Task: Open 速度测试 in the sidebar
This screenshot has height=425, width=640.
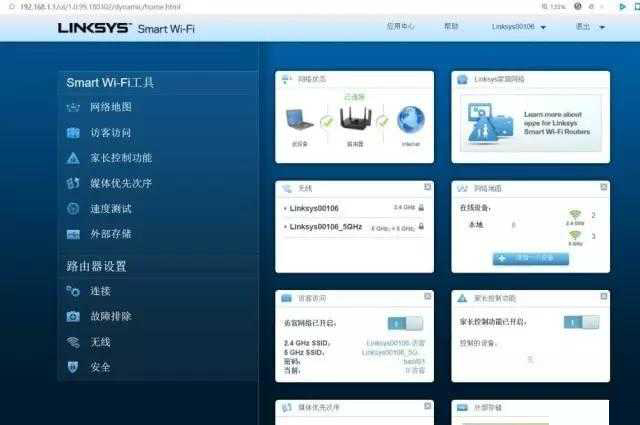Action: (x=111, y=209)
